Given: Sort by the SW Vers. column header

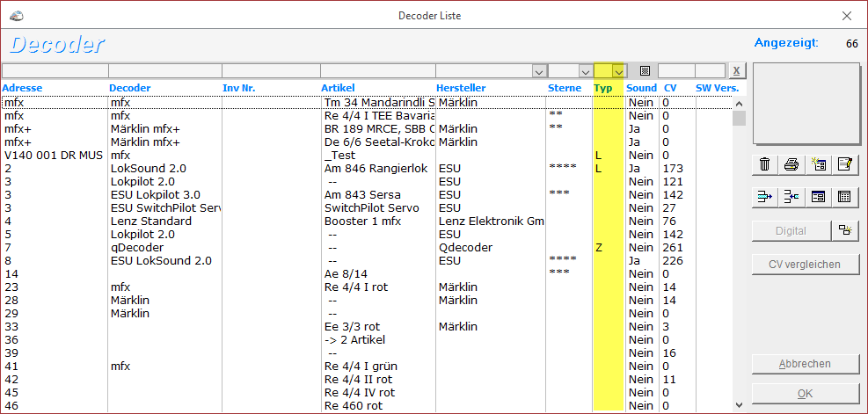Looking at the screenshot, I should 718,88.
